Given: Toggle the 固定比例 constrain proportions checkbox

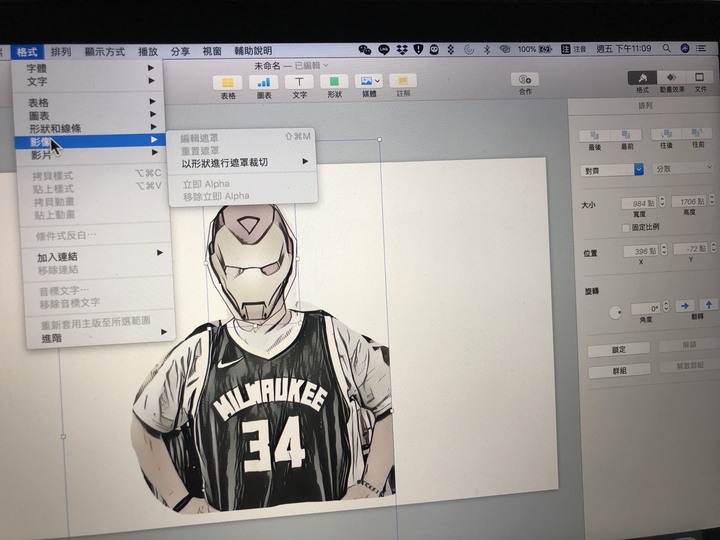Looking at the screenshot, I should tap(625, 228).
